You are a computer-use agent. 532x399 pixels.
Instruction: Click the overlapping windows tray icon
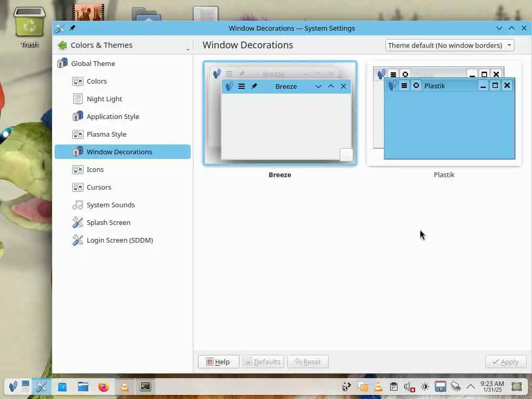point(362,387)
